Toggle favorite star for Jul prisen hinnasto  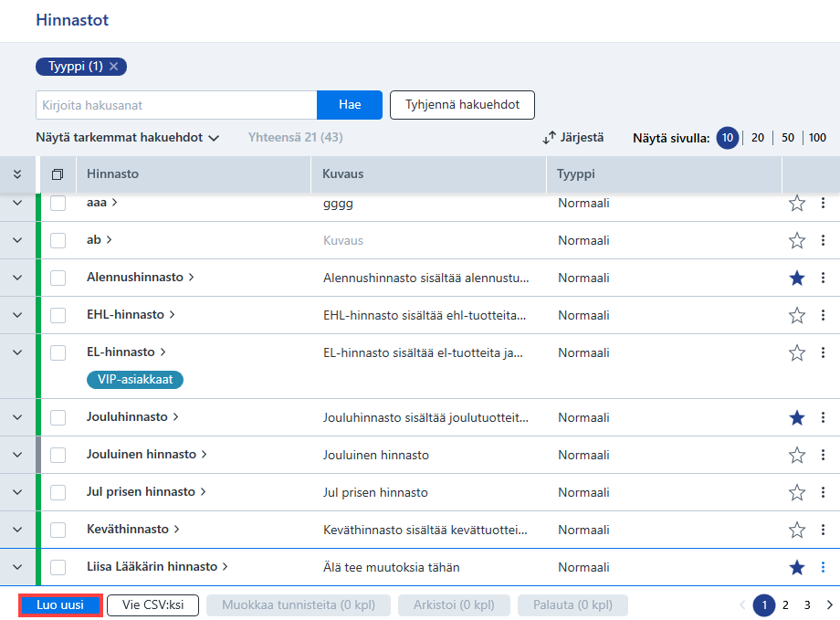(x=796, y=492)
